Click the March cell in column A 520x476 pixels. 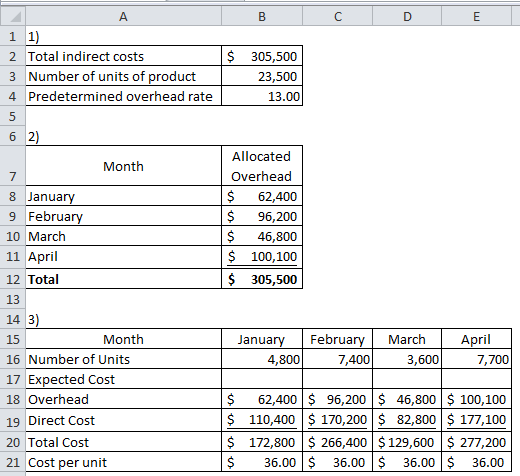point(123,236)
